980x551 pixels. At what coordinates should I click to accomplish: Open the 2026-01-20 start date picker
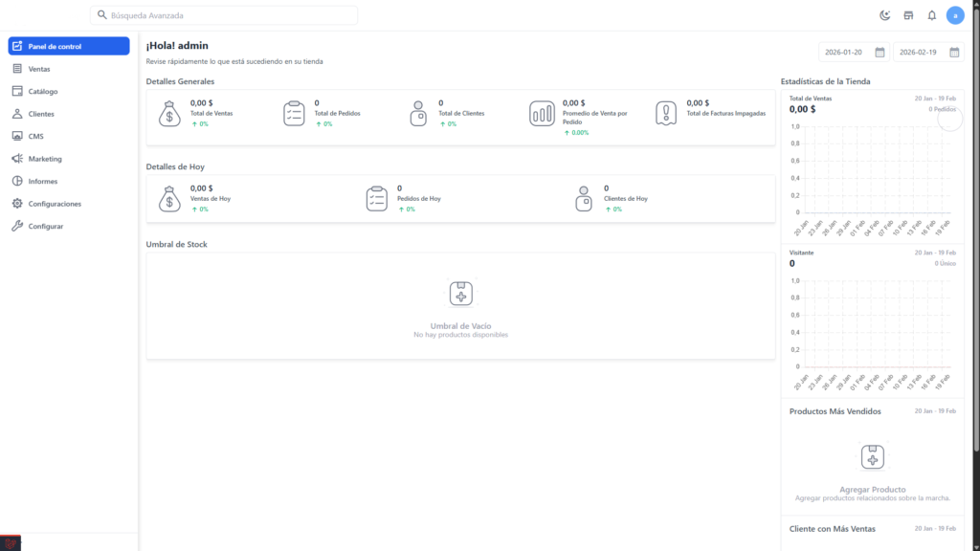tap(853, 53)
